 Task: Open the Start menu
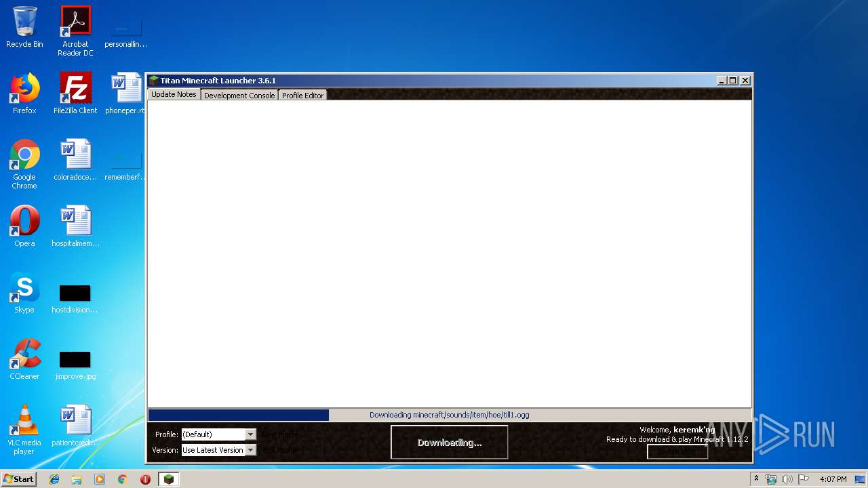coord(18,479)
